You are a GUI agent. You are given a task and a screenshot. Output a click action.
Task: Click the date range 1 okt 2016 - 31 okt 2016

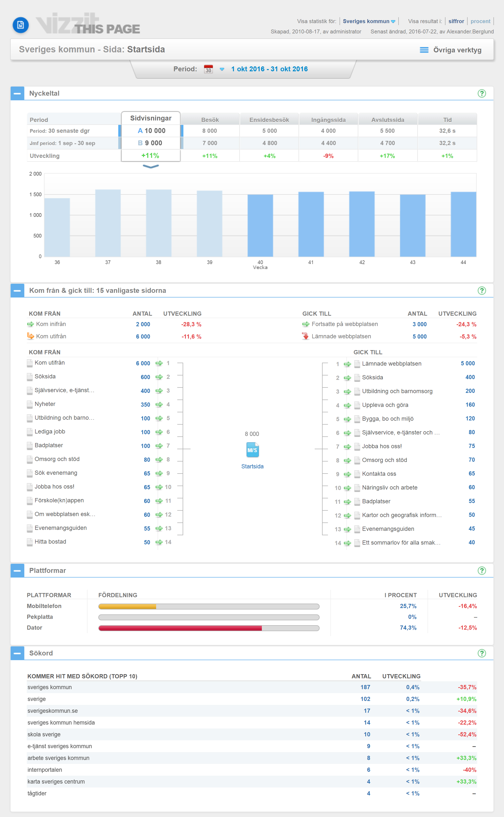[269, 69]
